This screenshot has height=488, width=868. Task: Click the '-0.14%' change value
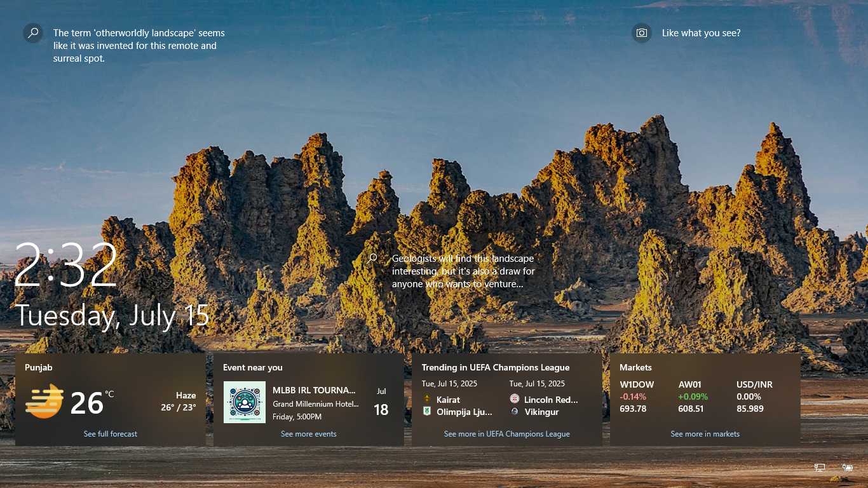click(633, 396)
